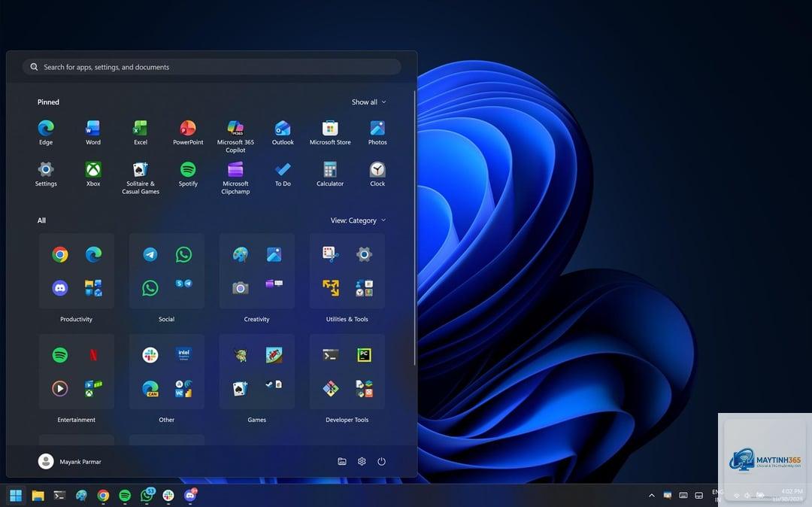Open pinned Settings app labeled Settings

[46, 174]
